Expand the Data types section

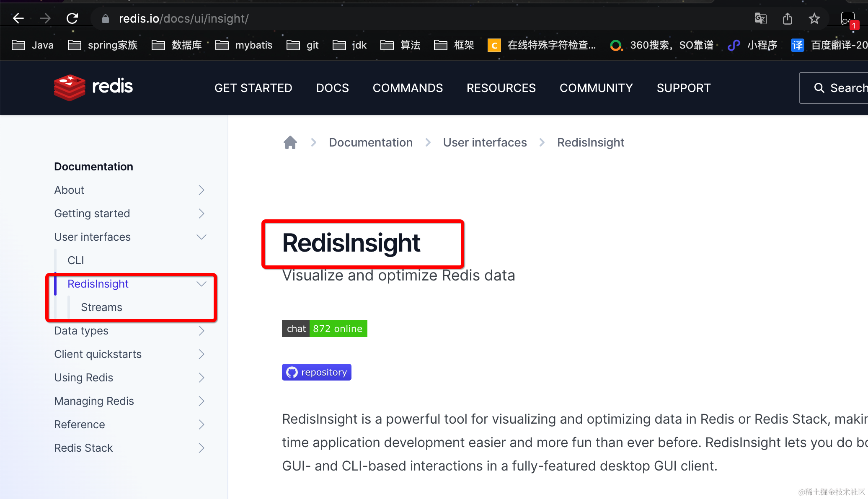pyautogui.click(x=201, y=331)
